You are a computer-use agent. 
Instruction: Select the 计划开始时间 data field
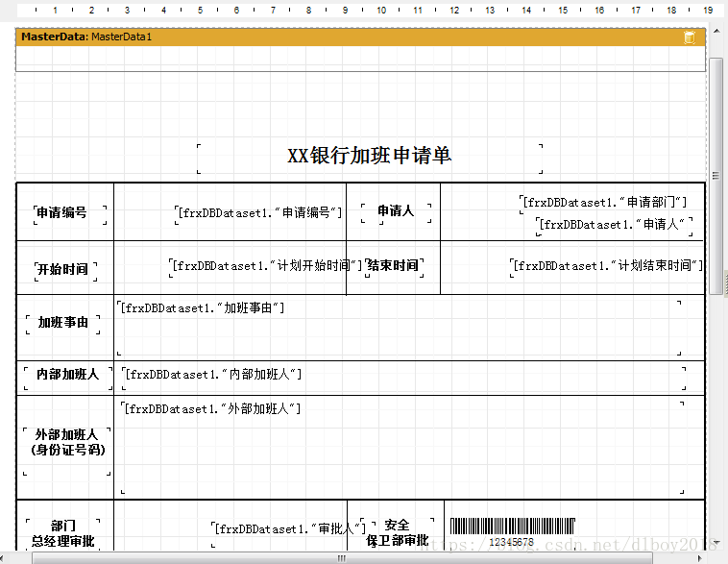point(265,268)
